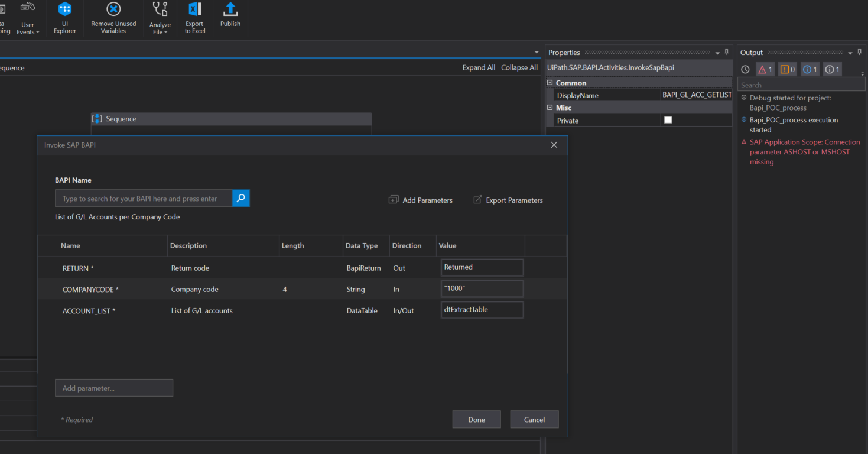Click the Publish icon
This screenshot has height=454, width=868.
click(x=230, y=9)
